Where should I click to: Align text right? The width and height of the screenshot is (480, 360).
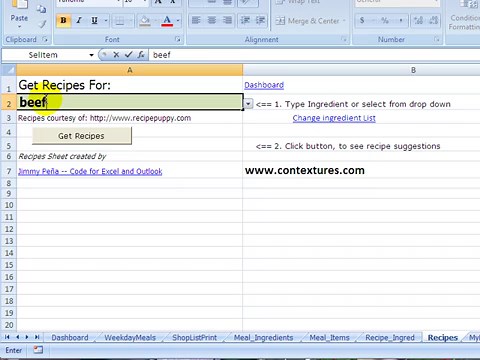pos(227,21)
